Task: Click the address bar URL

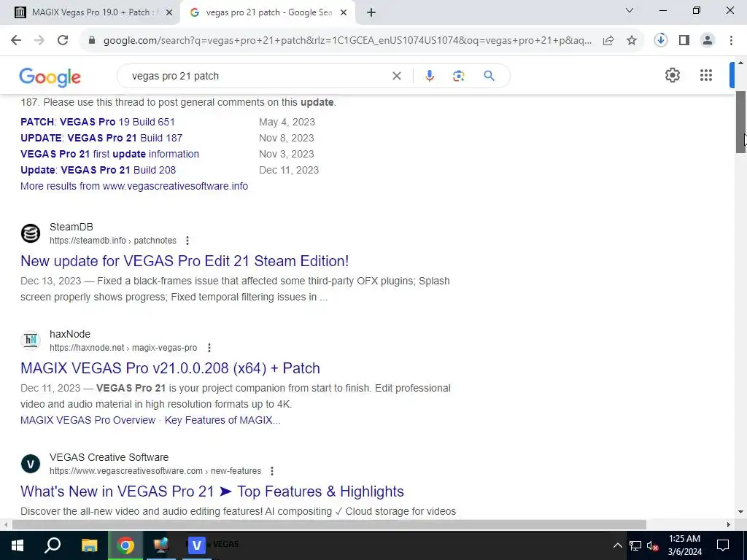Action: click(x=347, y=41)
